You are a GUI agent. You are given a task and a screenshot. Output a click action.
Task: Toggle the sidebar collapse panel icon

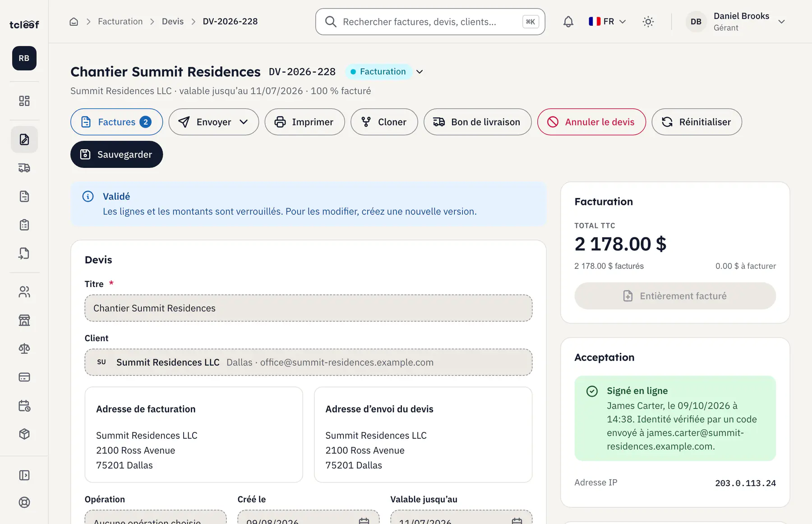point(24,475)
